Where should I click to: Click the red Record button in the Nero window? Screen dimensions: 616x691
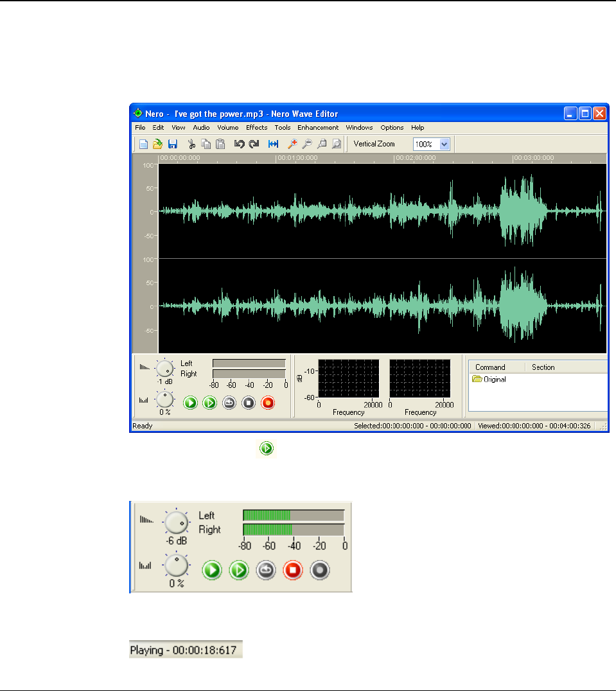click(268, 403)
